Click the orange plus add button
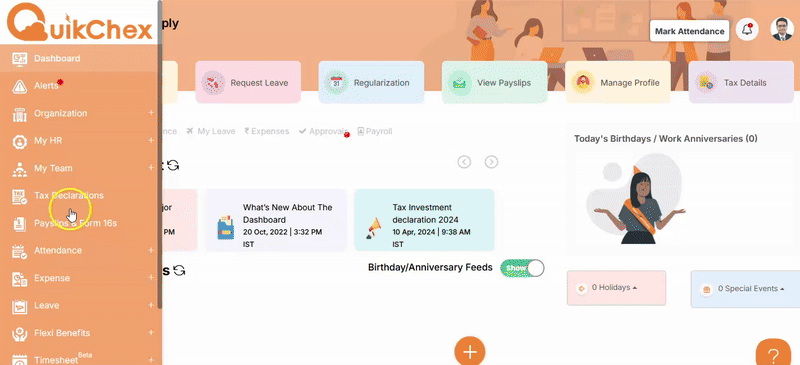This screenshot has height=365, width=800. click(469, 352)
